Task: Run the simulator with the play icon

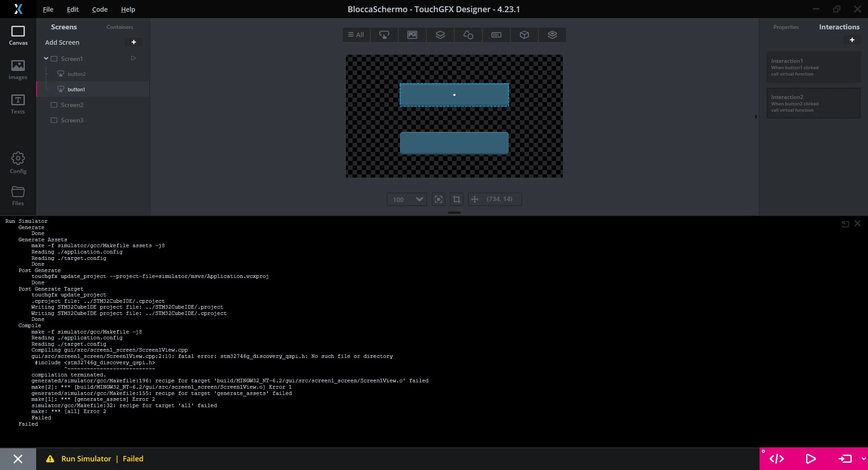Action: (x=811, y=459)
